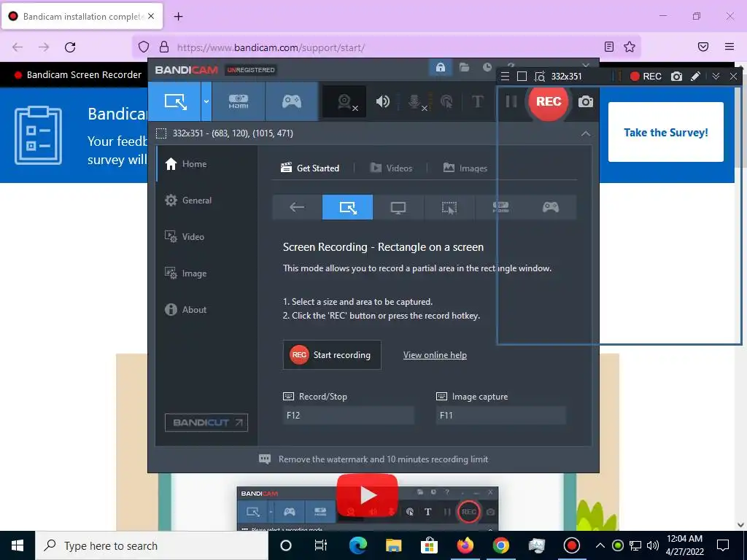Toggle the text overlay T icon

click(477, 101)
